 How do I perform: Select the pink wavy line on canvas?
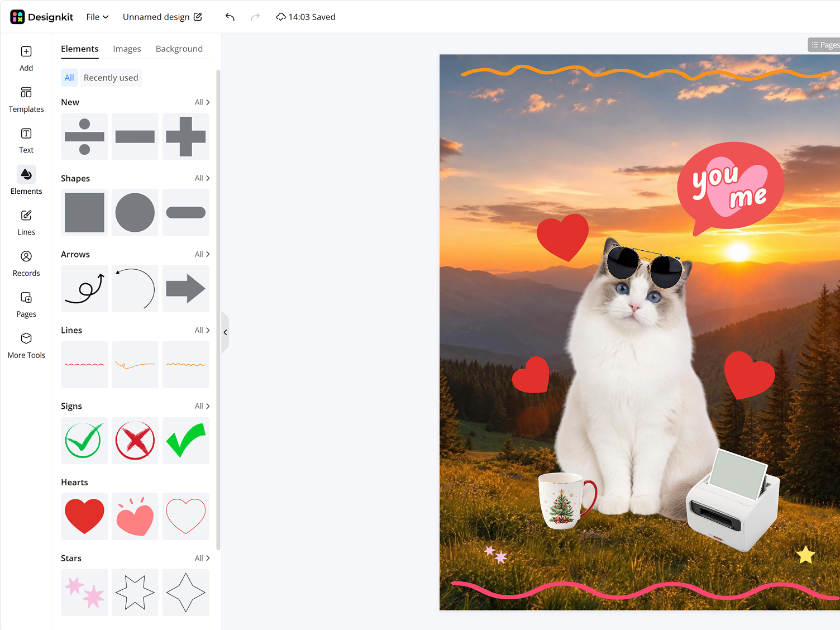coord(645,590)
